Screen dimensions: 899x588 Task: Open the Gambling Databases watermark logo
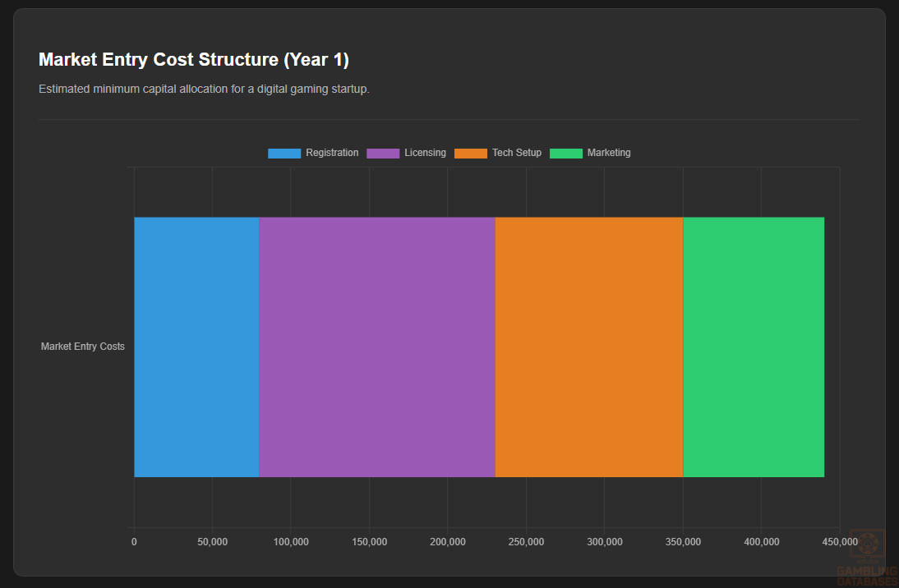(x=867, y=558)
